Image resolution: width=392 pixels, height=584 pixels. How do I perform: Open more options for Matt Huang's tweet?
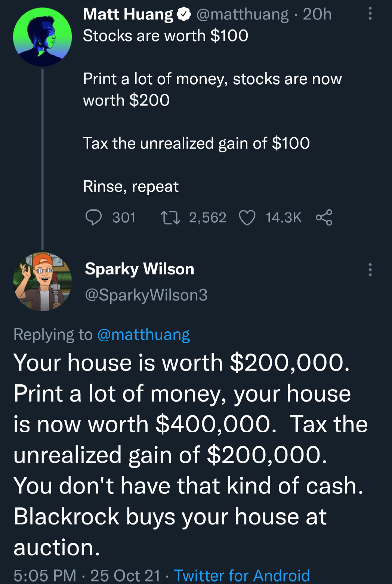[370, 13]
